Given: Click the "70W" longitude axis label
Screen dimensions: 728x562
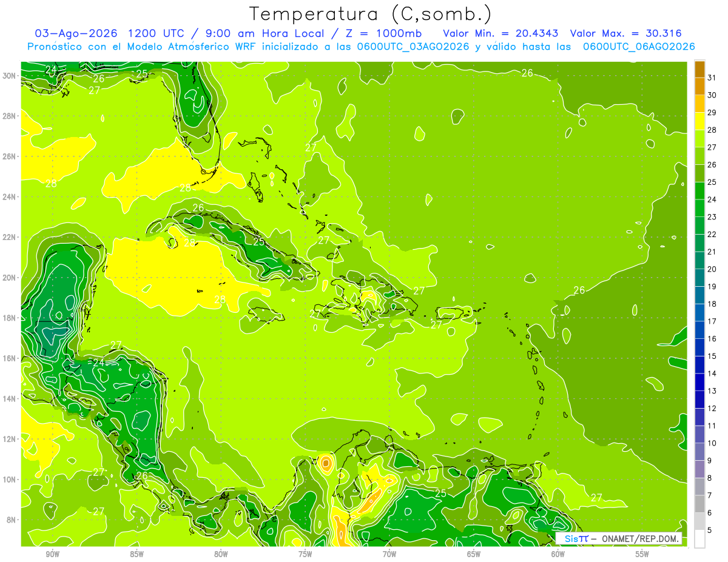Looking at the screenshot, I should [389, 554].
